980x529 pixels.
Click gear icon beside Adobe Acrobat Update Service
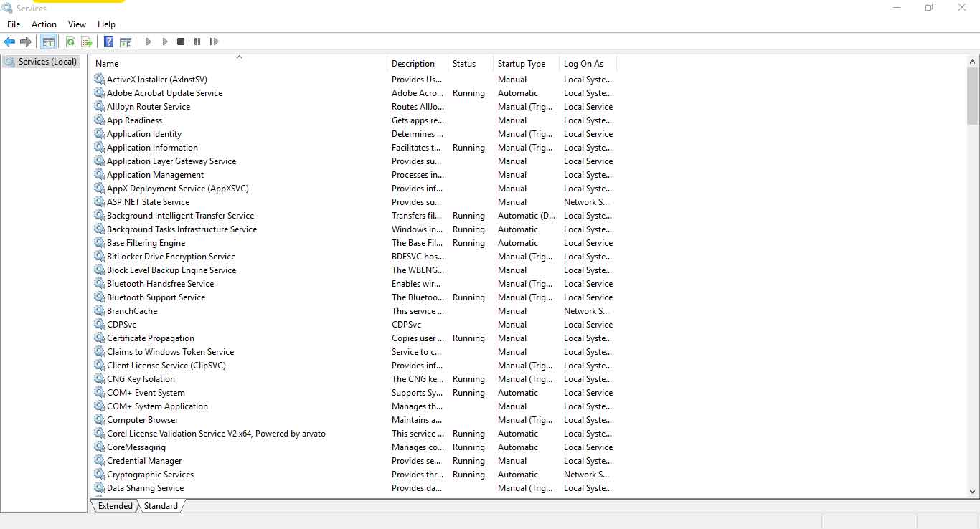pos(99,93)
